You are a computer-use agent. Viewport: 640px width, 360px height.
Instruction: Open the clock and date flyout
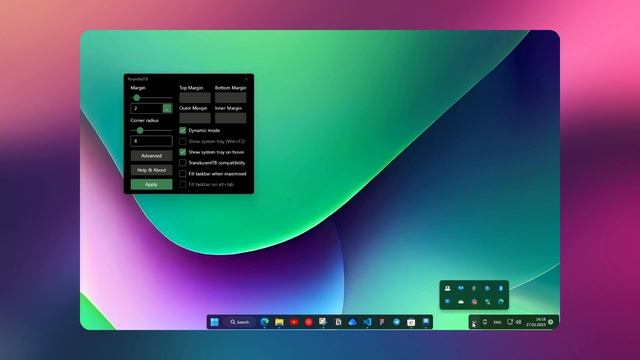click(x=536, y=322)
